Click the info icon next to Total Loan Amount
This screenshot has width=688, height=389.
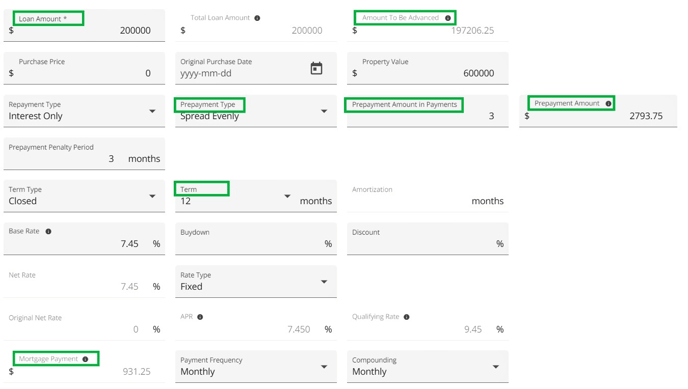(x=257, y=18)
